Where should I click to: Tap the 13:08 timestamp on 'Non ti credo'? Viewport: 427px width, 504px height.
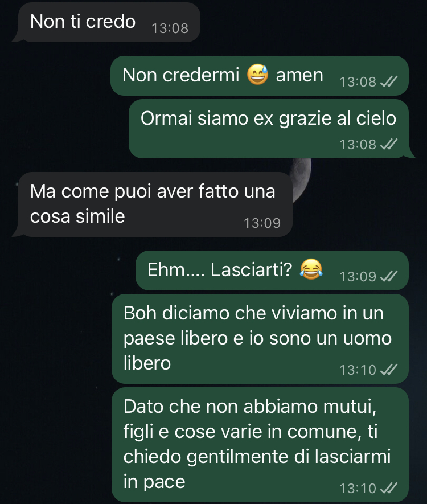170,28
